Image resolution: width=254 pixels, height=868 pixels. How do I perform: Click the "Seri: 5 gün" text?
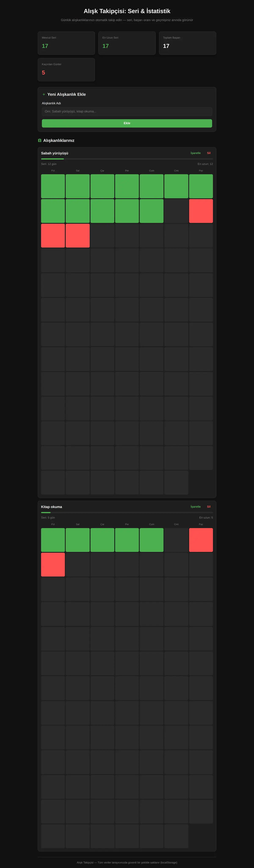click(x=48, y=517)
